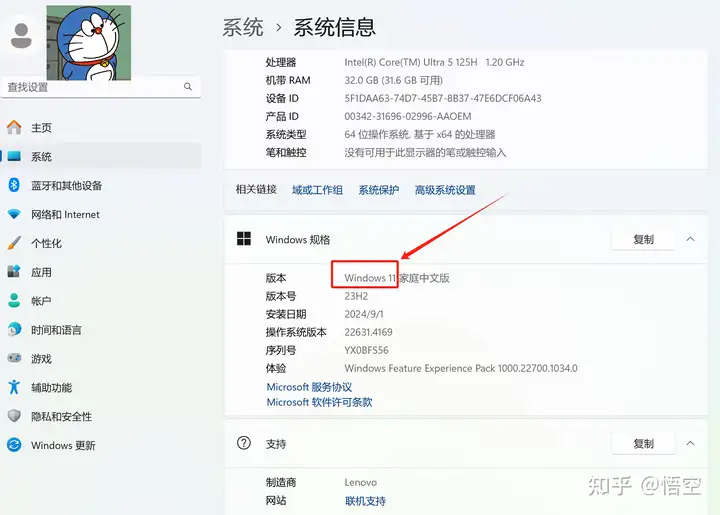Click the Home house icon in sidebar
The image size is (720, 515).
point(14,127)
